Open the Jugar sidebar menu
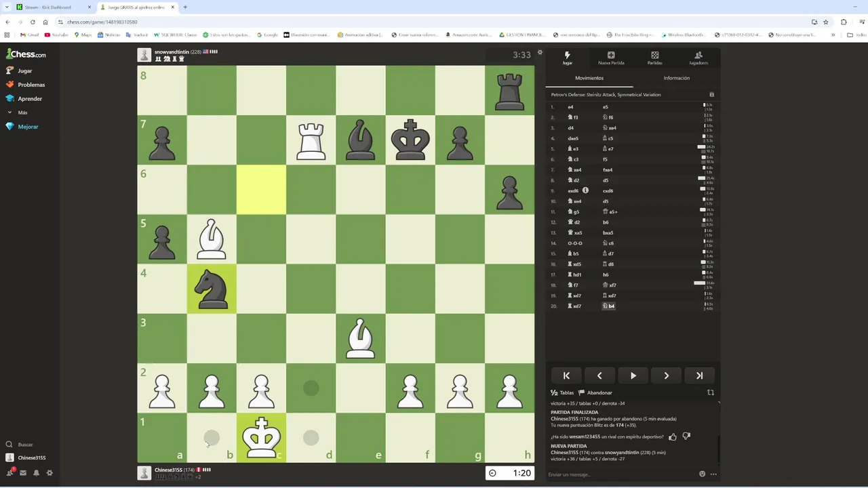868x488 pixels. [x=20, y=70]
